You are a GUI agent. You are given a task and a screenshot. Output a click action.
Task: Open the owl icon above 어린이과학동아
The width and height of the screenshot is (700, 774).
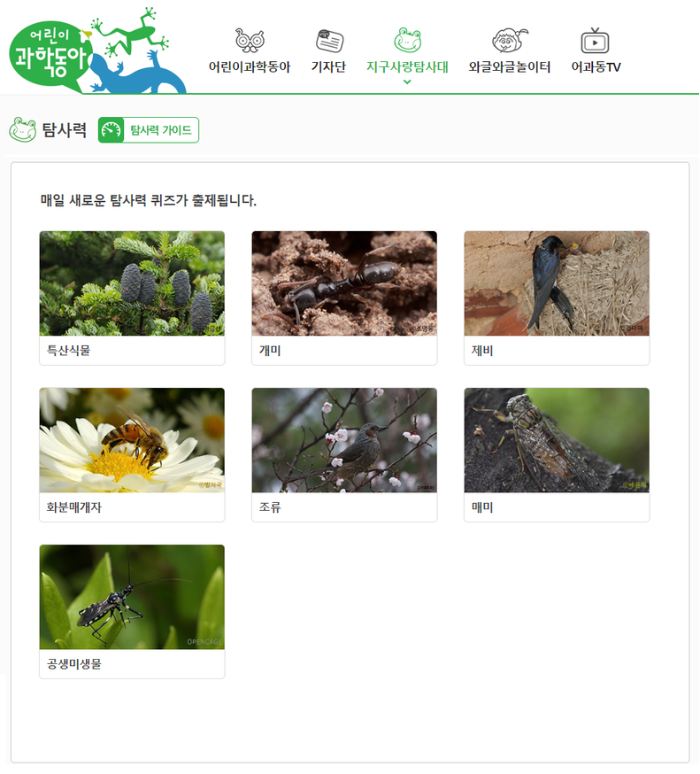250,41
